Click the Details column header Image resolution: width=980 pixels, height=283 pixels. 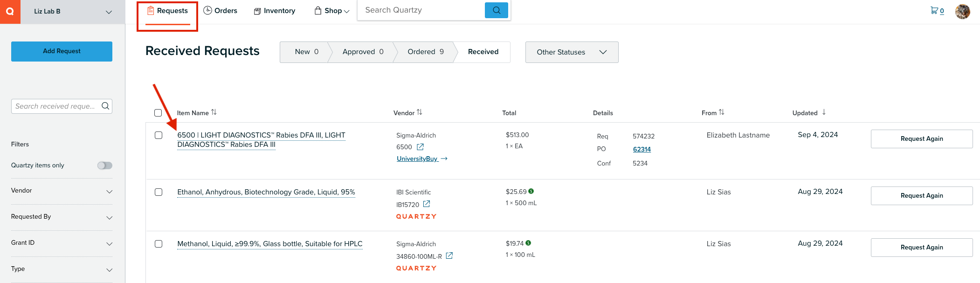pyautogui.click(x=603, y=113)
